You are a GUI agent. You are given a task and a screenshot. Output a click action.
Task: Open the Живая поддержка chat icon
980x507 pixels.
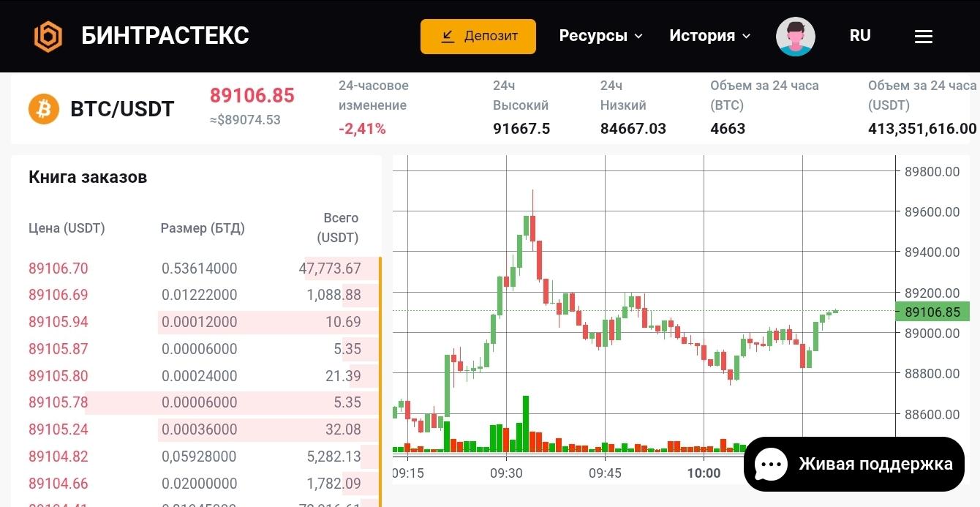771,464
